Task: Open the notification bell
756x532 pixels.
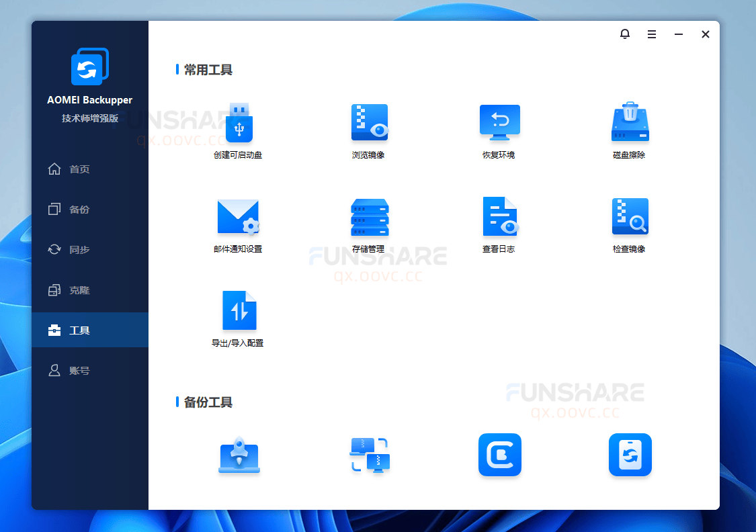Action: click(x=624, y=34)
